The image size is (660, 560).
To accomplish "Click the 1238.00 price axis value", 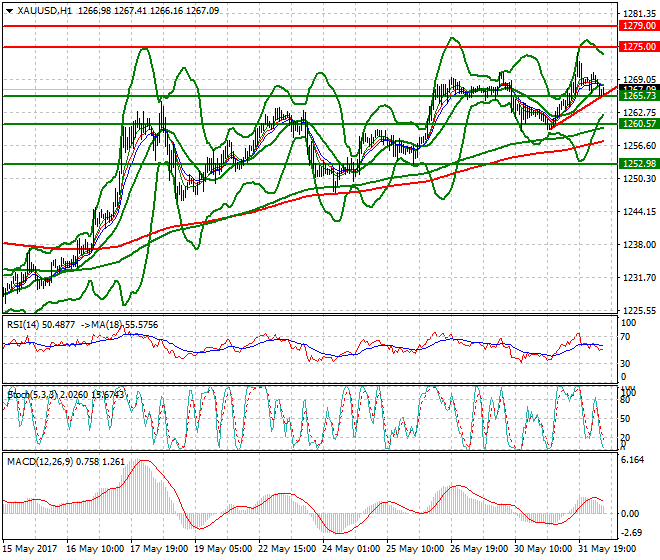I will coord(639,245).
